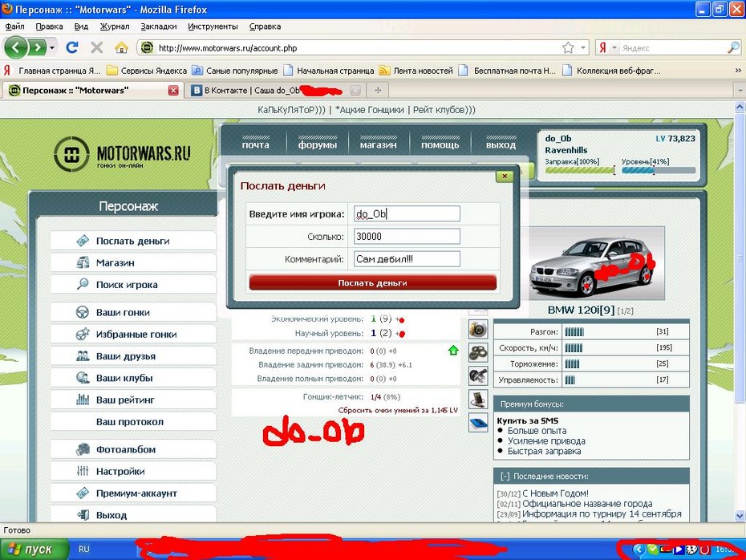
Task: Click the magnifier icon beside Поиск игрока
Action: [83, 285]
